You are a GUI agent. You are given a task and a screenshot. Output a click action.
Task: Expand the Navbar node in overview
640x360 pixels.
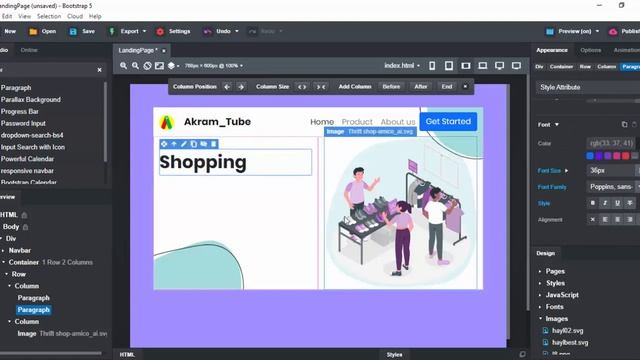(x=4, y=251)
